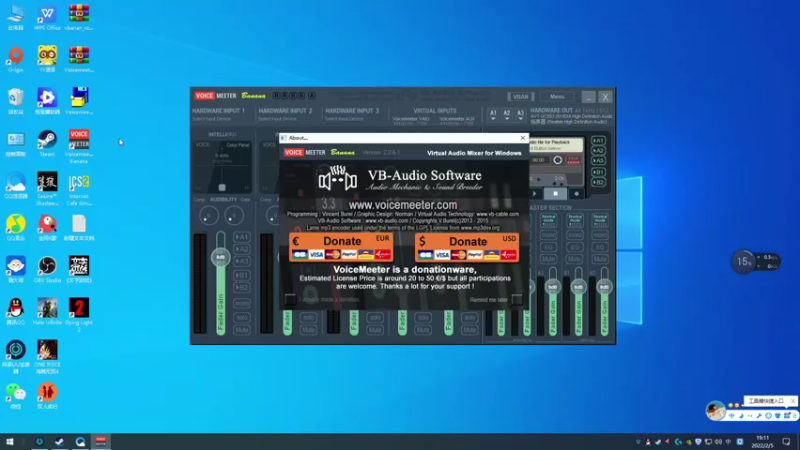This screenshot has height=450, width=800.
Task: Open the Voicemeeter Banana desktop shortcut
Action: [79, 146]
